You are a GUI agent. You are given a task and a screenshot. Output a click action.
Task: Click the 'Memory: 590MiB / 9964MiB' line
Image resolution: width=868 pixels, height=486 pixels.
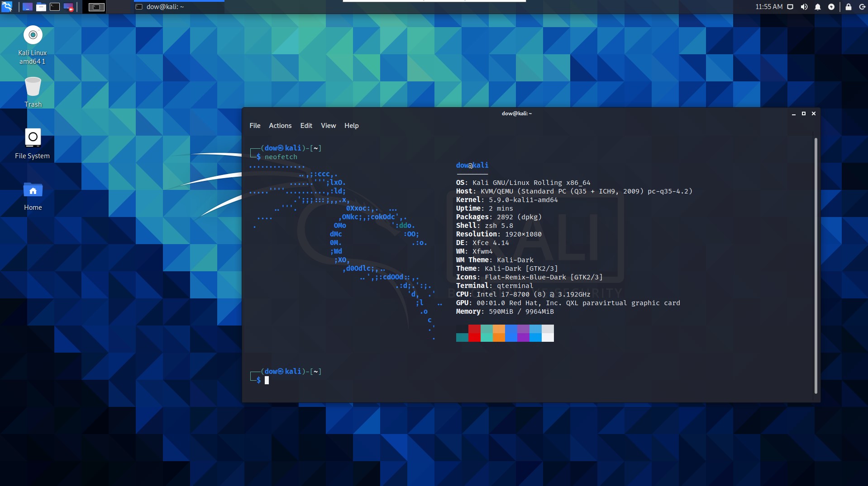pyautogui.click(x=505, y=311)
